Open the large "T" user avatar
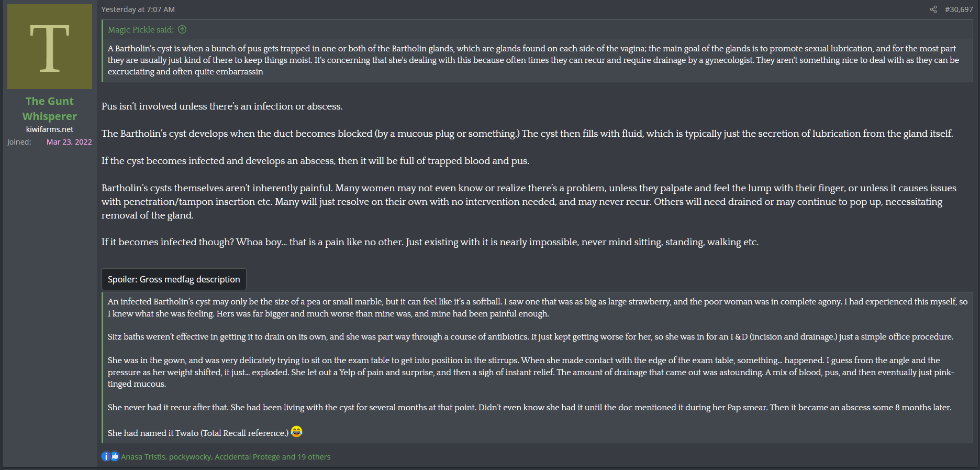The width and height of the screenshot is (980, 470). (x=50, y=47)
